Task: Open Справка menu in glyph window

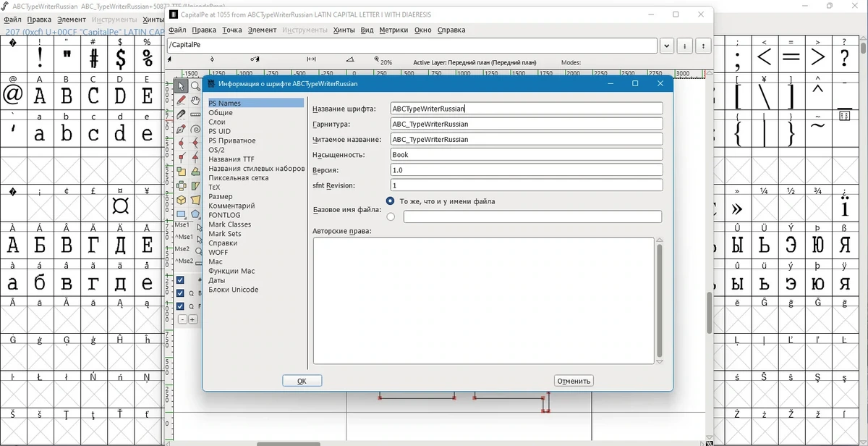Action: click(451, 30)
